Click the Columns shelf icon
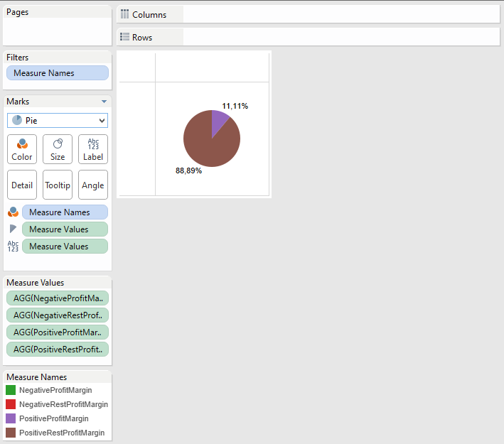 click(124, 14)
